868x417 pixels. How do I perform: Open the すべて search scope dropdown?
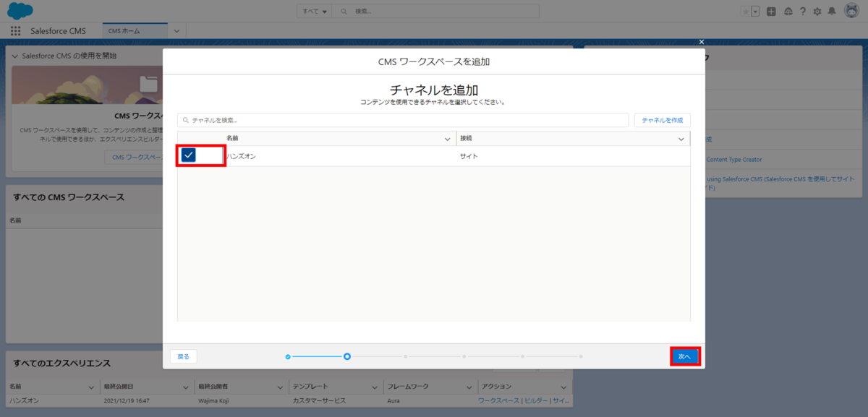tap(314, 12)
